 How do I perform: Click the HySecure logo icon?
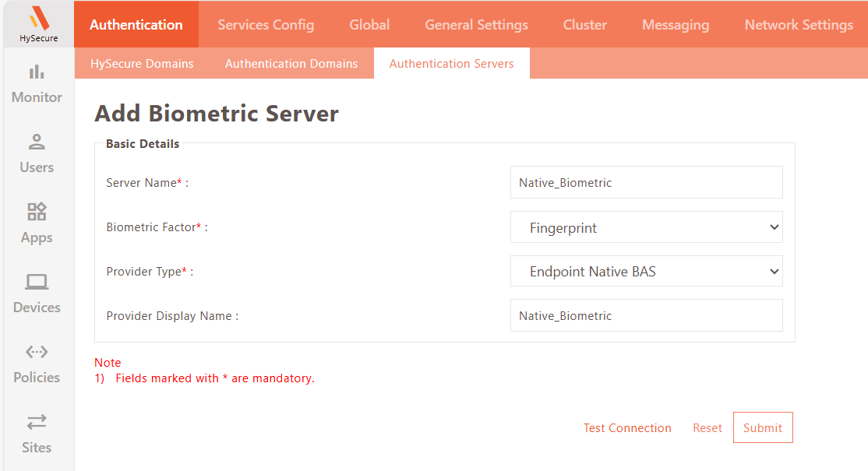(37, 19)
